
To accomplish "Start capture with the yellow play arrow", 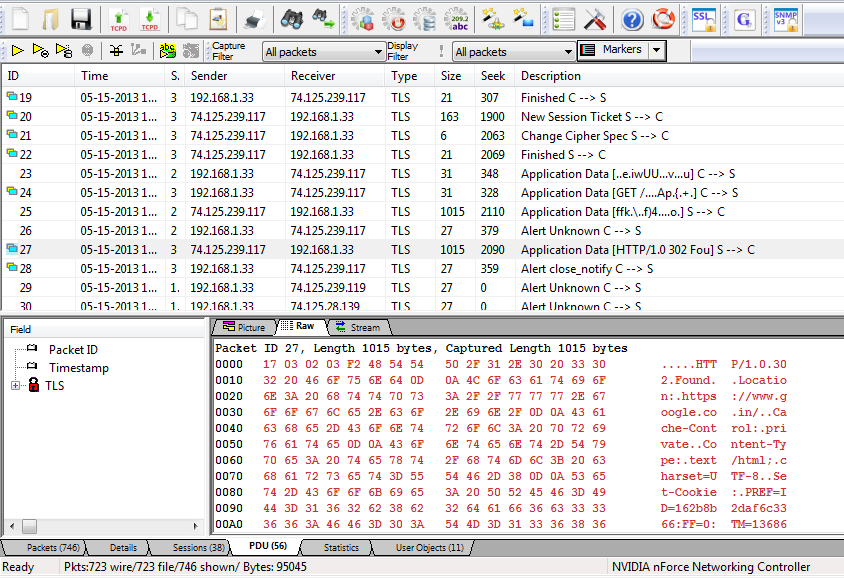I will coord(18,50).
